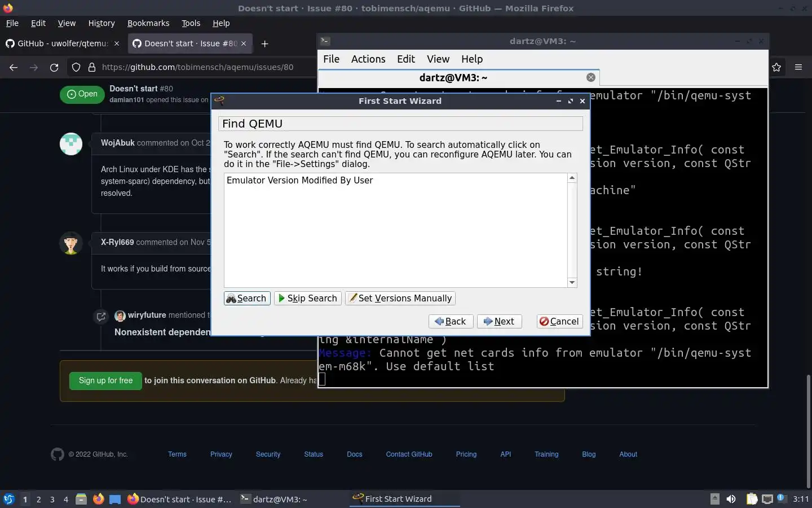812x508 pixels.
Task: Open the Status footer link
Action: coord(314,454)
